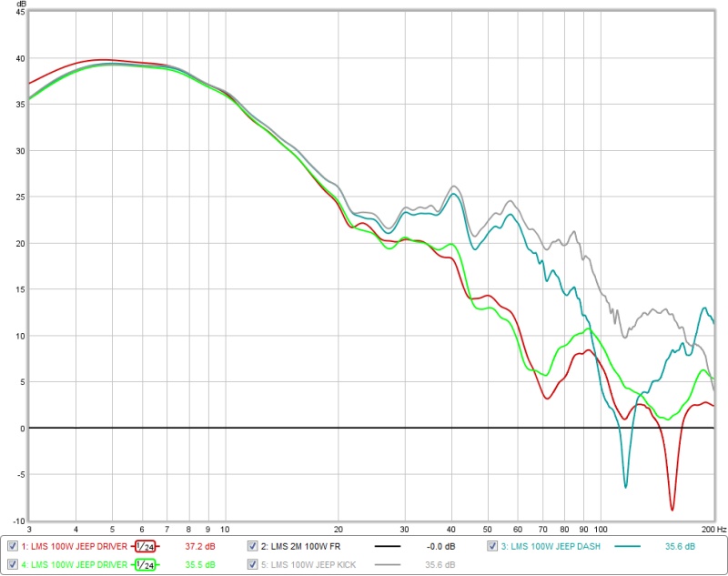The height and width of the screenshot is (576, 728).
Task: Select the label '3: LMS 100W JEEP DASH'
Action: (551, 546)
